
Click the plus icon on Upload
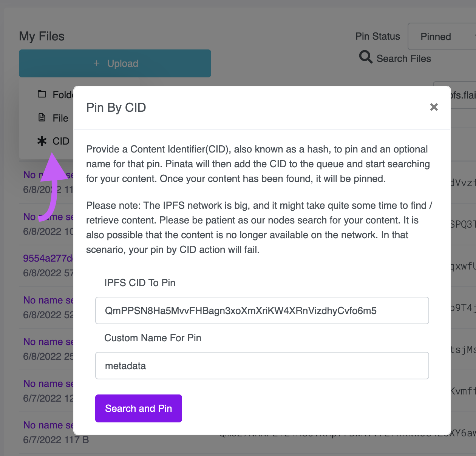97,63
